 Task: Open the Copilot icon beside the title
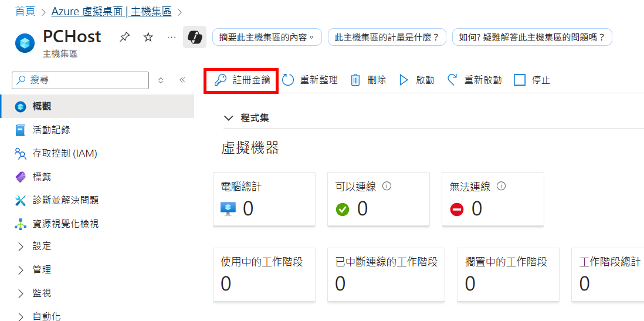(194, 37)
